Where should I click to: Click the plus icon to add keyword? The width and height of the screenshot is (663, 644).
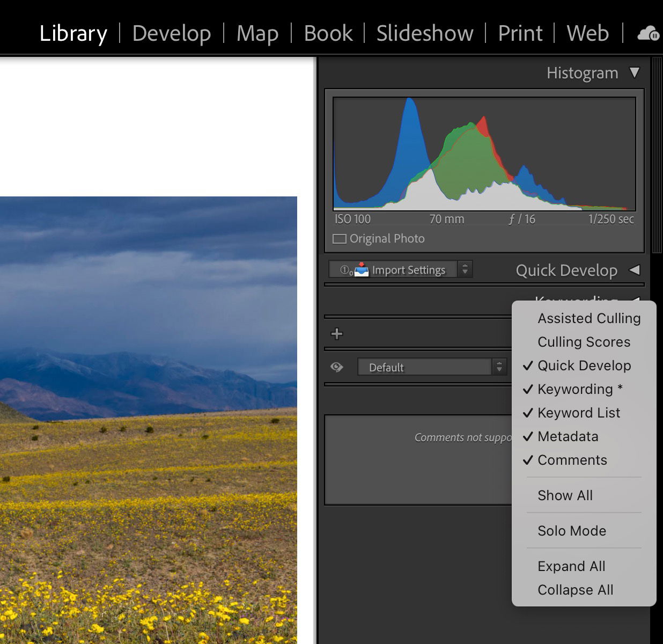(337, 334)
